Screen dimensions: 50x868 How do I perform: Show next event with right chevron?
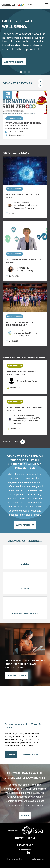pos(40,86)
